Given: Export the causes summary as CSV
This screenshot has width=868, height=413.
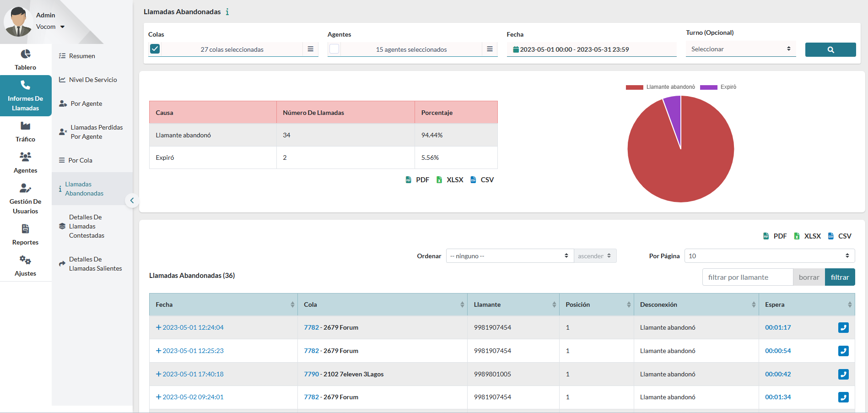Looking at the screenshot, I should (482, 180).
